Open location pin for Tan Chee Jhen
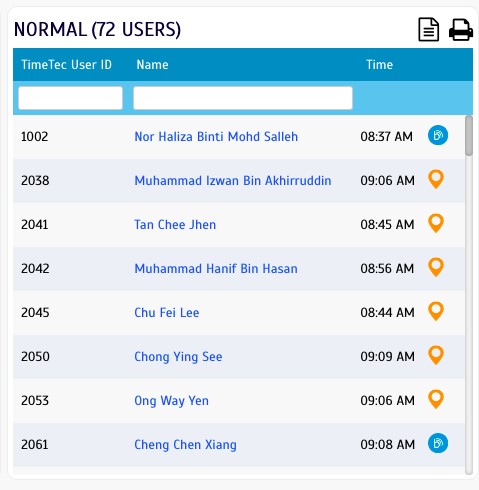479x490 pixels. 436,223
